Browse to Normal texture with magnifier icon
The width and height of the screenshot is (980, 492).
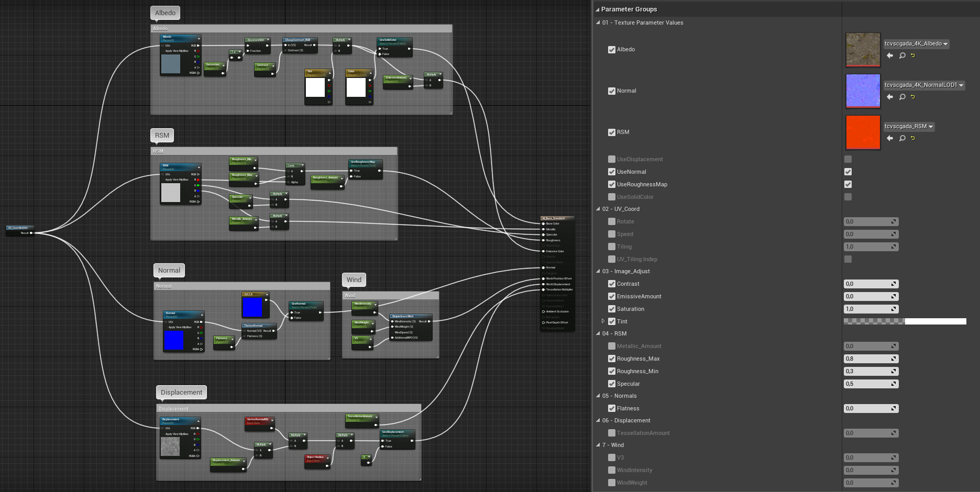click(902, 97)
